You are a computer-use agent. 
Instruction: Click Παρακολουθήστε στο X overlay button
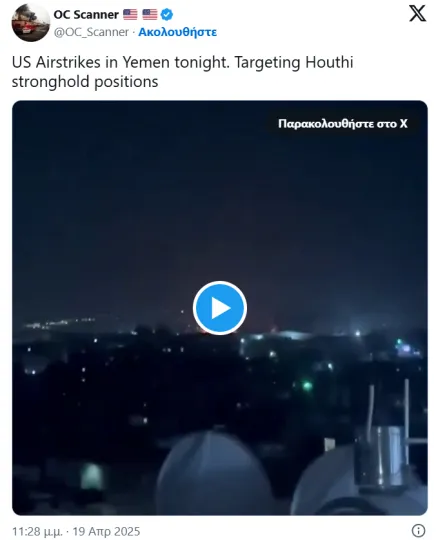pyautogui.click(x=343, y=124)
